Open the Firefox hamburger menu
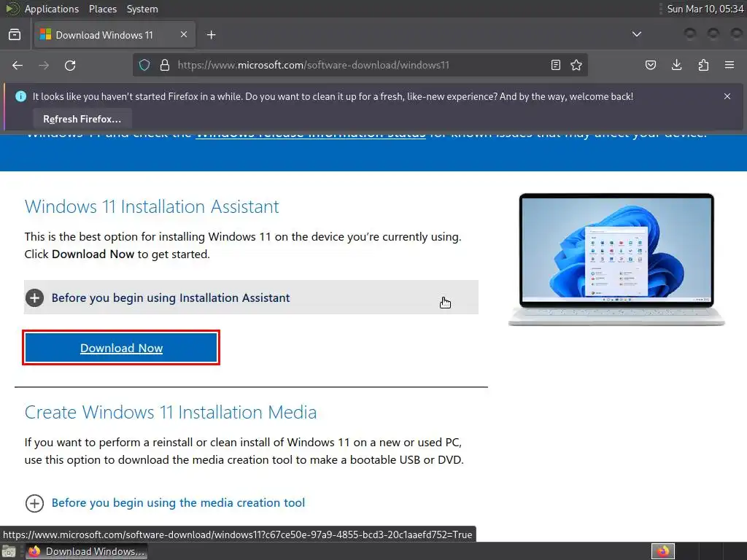Viewport: 747px width, 560px height. tap(729, 65)
